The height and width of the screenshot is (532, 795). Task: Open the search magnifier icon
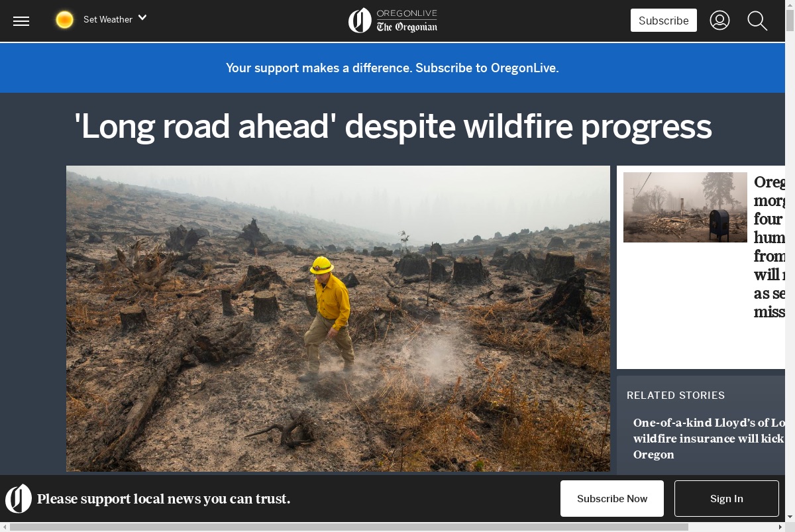pyautogui.click(x=757, y=21)
